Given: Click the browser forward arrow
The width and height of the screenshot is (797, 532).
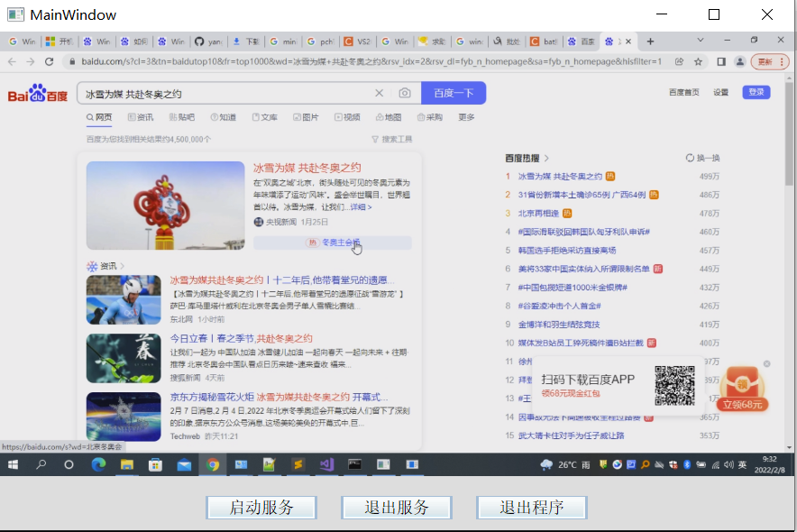Looking at the screenshot, I should (31, 61).
